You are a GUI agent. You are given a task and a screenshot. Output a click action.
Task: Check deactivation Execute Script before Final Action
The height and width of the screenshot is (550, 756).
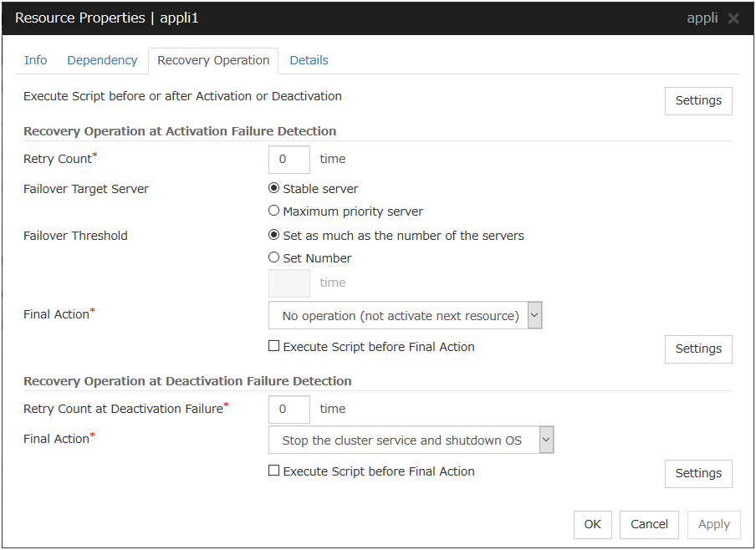[274, 471]
